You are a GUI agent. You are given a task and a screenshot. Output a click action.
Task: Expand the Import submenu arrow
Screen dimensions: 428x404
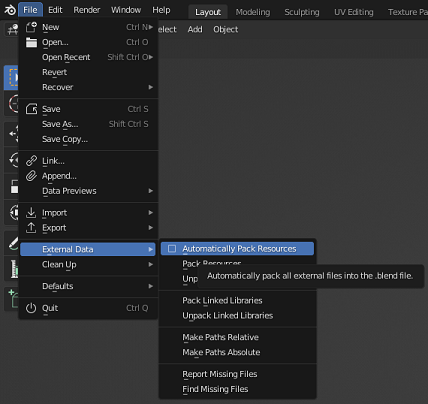[x=151, y=212]
